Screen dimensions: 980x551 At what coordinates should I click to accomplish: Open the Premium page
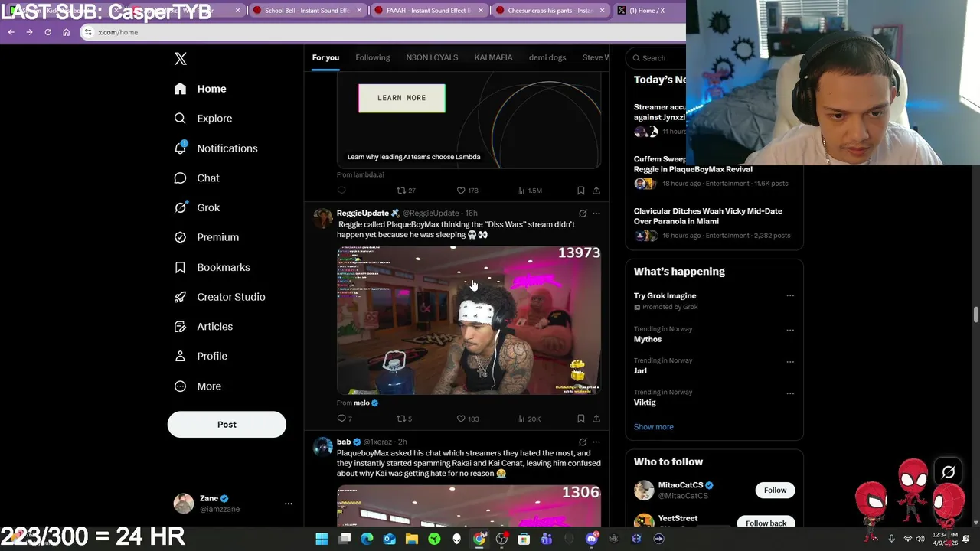206,237
